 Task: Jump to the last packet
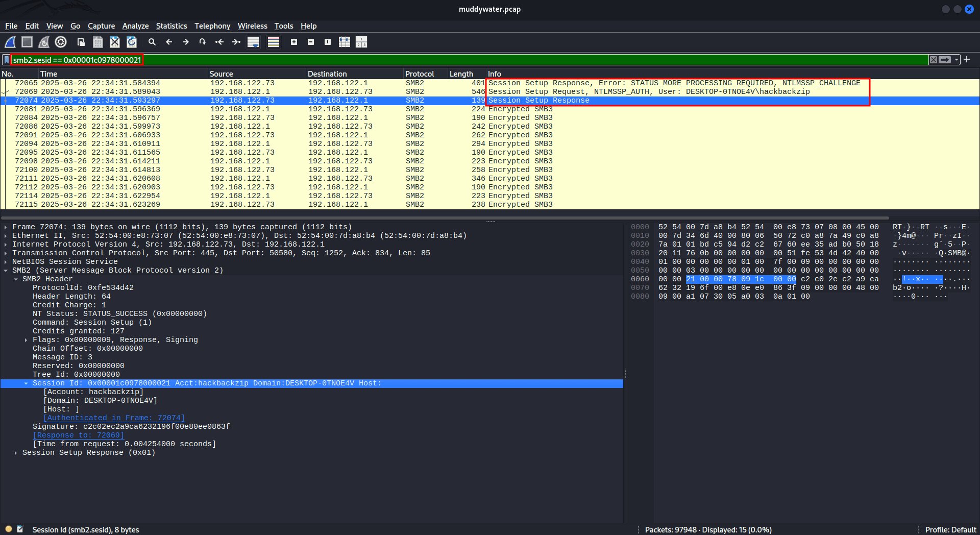(x=236, y=42)
